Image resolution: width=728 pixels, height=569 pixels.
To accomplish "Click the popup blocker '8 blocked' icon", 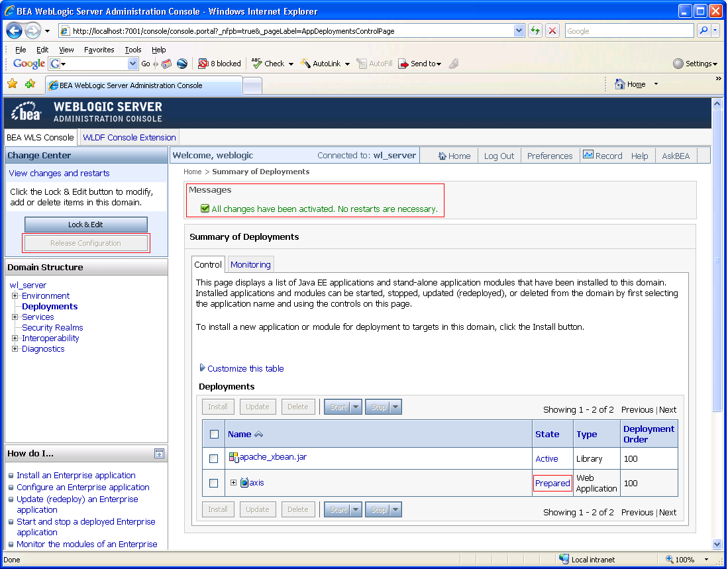I will coord(203,64).
